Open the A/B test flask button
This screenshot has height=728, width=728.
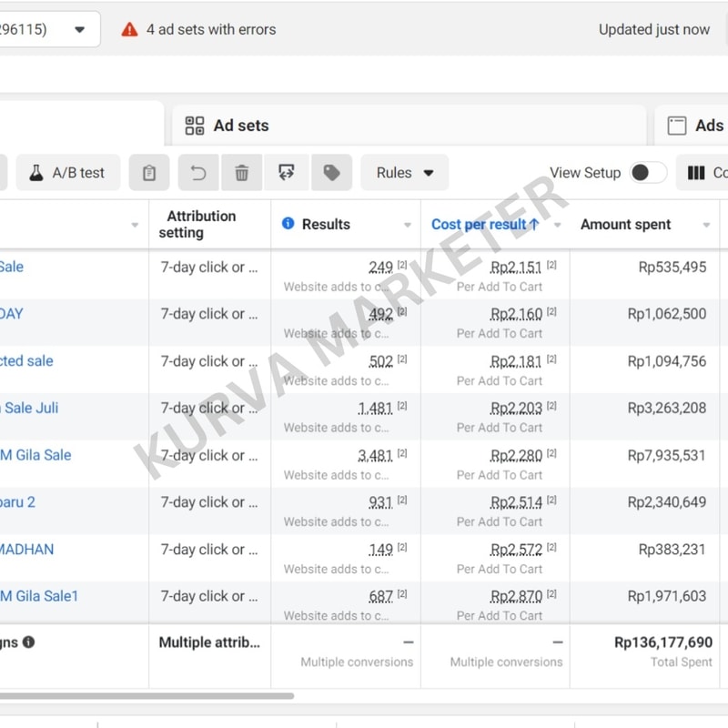pyautogui.click(x=68, y=173)
